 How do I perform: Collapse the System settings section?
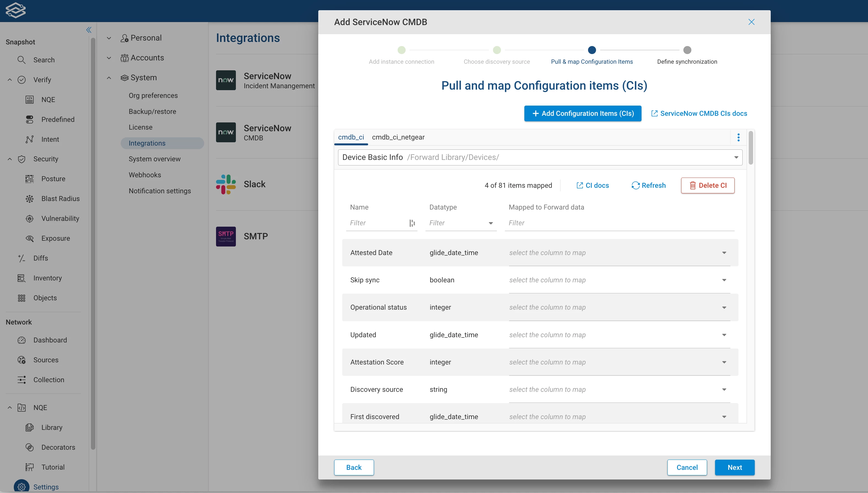(109, 77)
